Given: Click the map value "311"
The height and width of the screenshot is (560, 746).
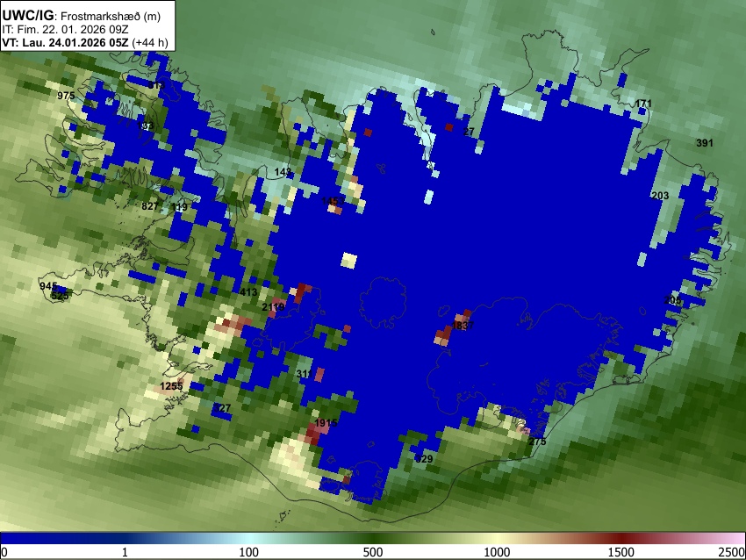Looking at the screenshot, I should [305, 374].
